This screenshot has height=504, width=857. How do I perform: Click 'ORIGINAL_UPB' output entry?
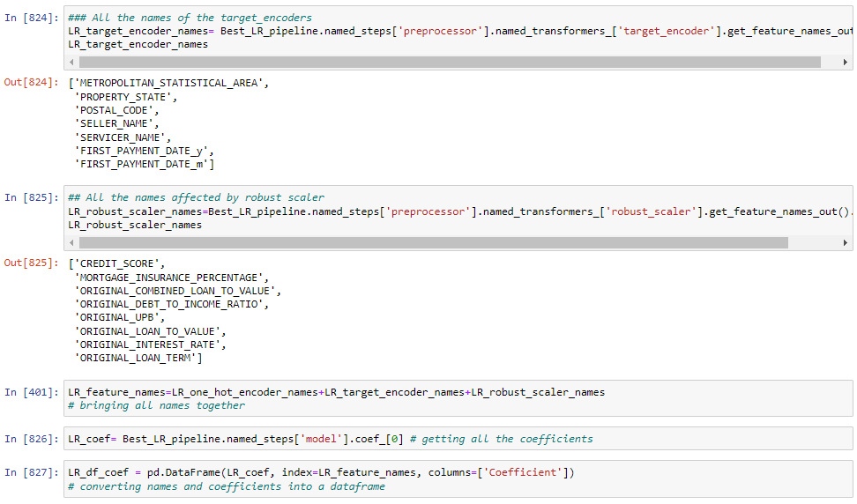117,318
